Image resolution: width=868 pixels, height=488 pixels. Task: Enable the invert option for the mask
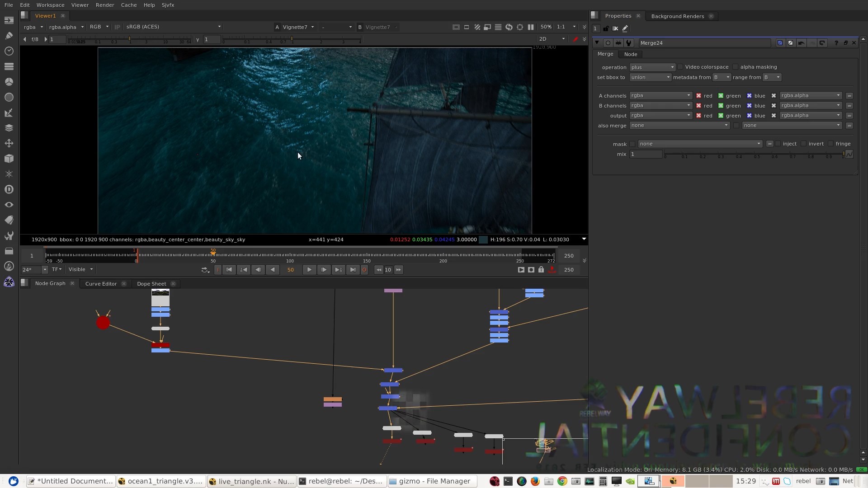tap(803, 144)
